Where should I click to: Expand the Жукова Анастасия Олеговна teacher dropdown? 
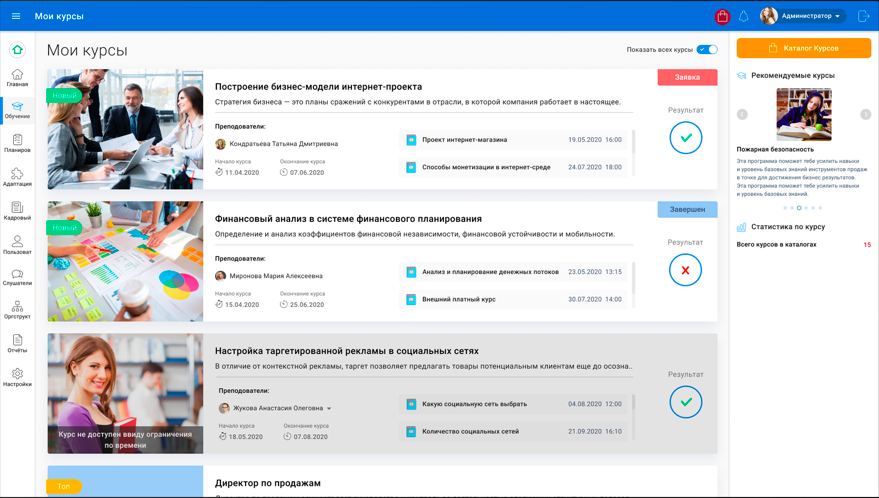point(329,408)
